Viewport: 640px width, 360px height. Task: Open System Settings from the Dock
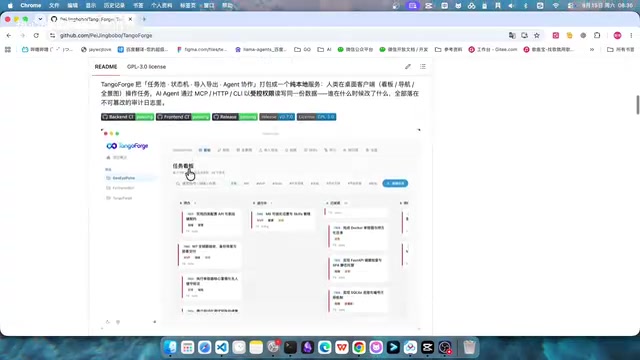[273, 347]
